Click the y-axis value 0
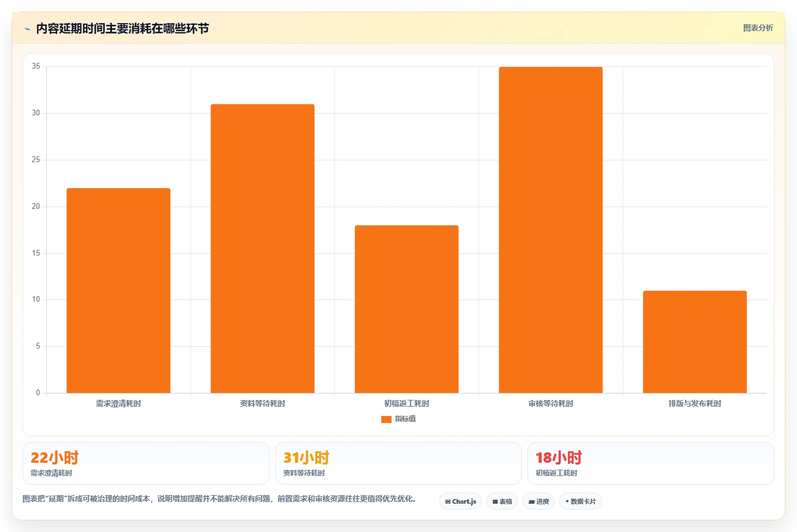Image resolution: width=797 pixels, height=532 pixels. click(38, 393)
